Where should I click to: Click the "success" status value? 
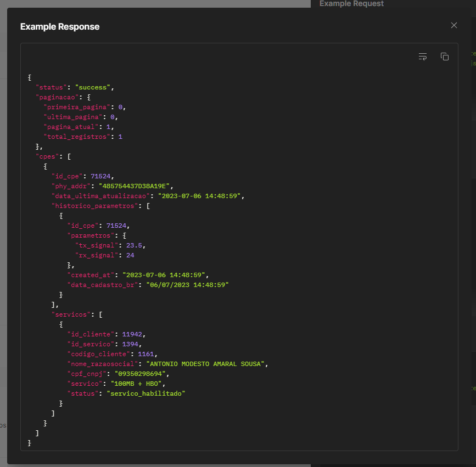click(x=93, y=87)
